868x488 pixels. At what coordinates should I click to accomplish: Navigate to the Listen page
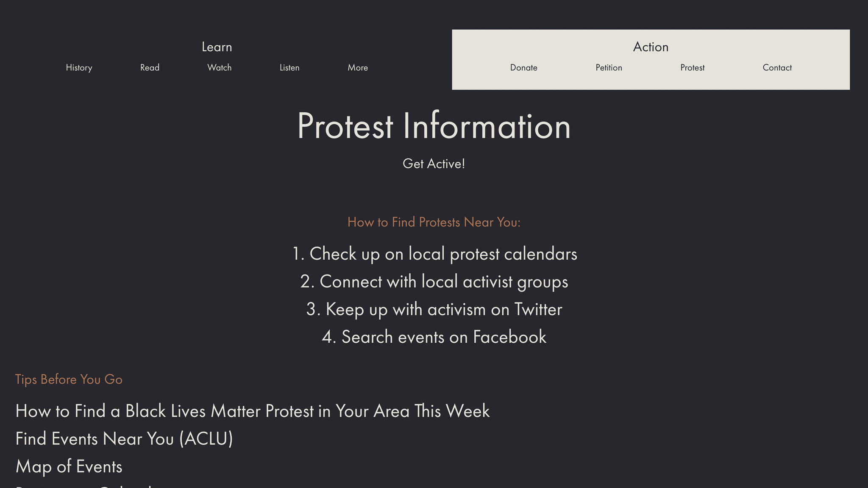[x=289, y=68]
